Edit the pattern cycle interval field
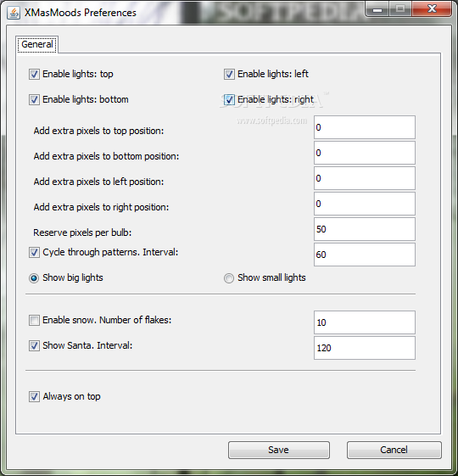458x476 pixels. coord(365,255)
